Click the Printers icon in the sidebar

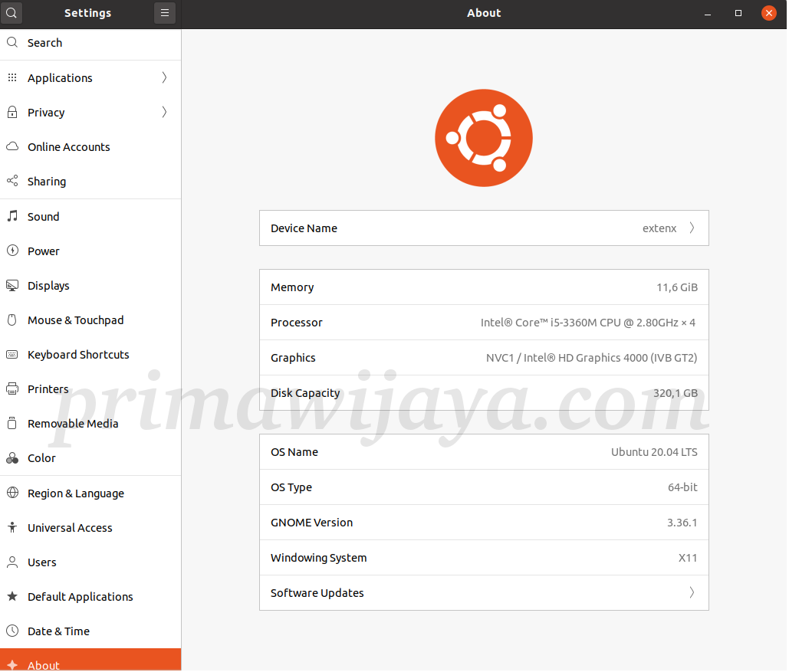click(x=12, y=388)
